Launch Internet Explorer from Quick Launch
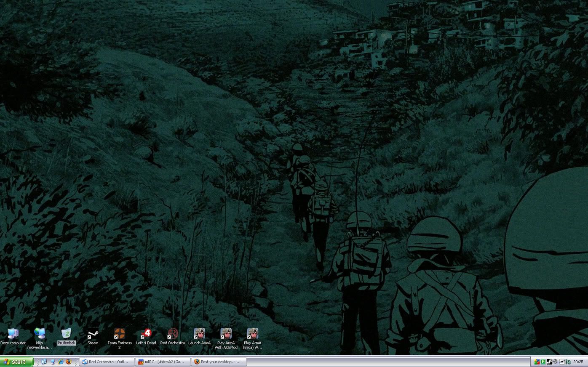 (x=61, y=362)
